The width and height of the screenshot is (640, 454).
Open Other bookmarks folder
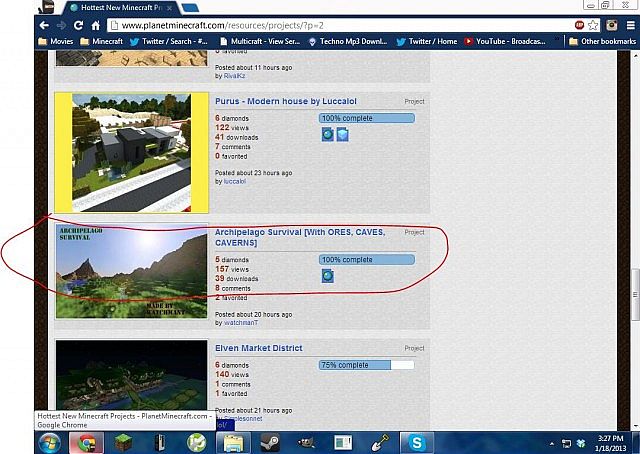(x=602, y=41)
